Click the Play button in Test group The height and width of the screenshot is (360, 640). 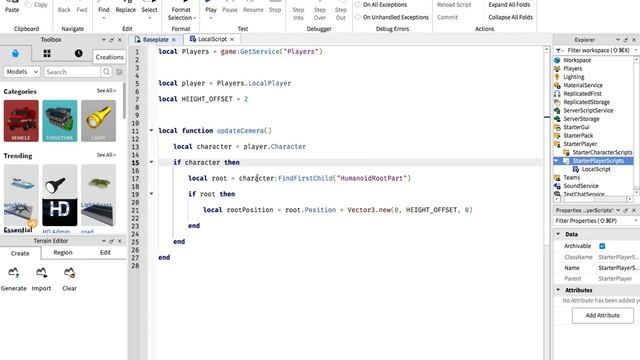coord(211,11)
